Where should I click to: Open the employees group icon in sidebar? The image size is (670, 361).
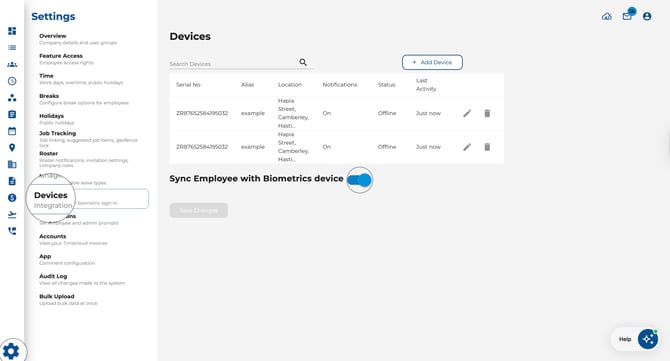coord(12,65)
